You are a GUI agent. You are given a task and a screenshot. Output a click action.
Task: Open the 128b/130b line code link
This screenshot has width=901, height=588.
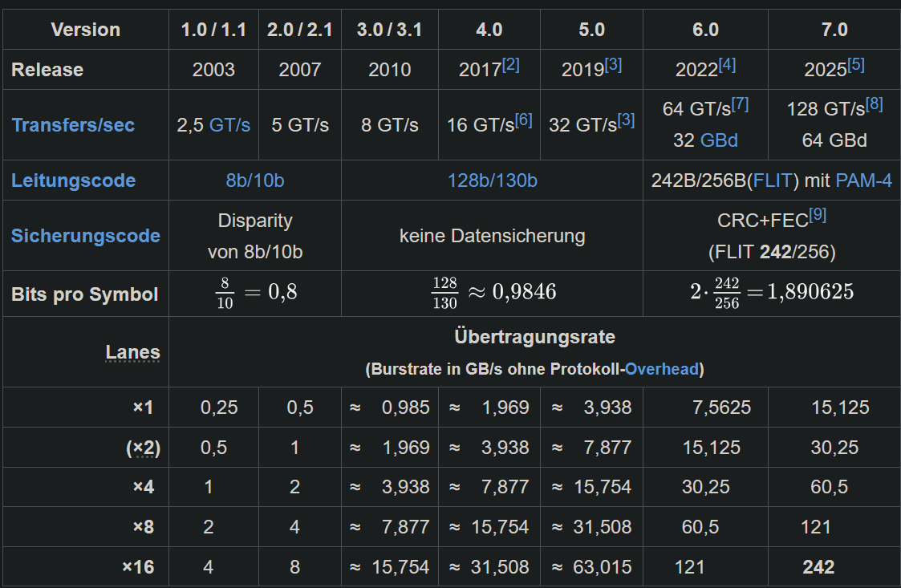(x=492, y=180)
